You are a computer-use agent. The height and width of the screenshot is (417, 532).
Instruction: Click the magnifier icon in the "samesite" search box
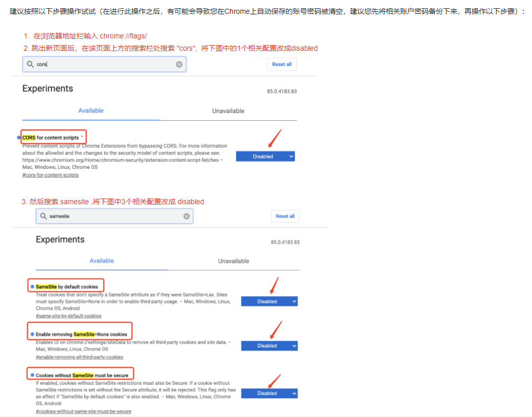(x=43, y=216)
